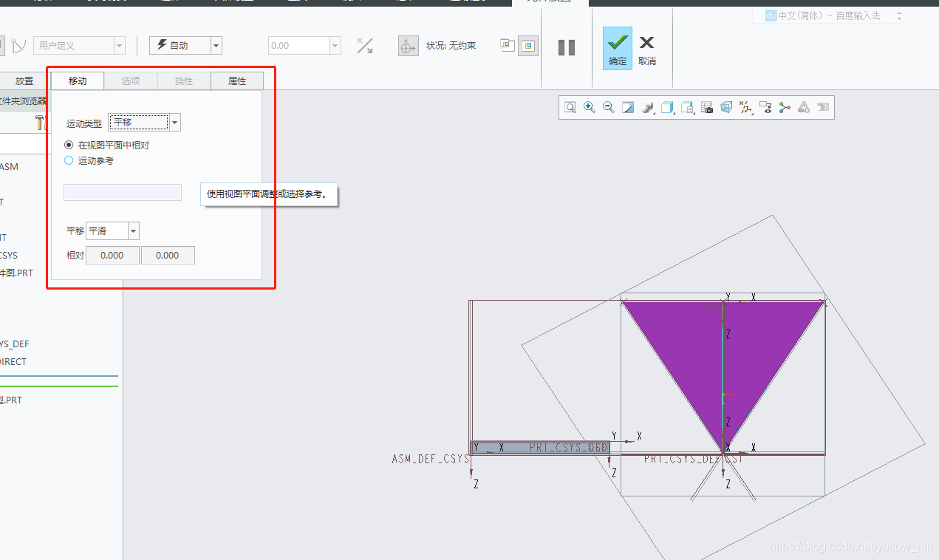Select the '运动参考' radio option
939x560 pixels.
69,160
